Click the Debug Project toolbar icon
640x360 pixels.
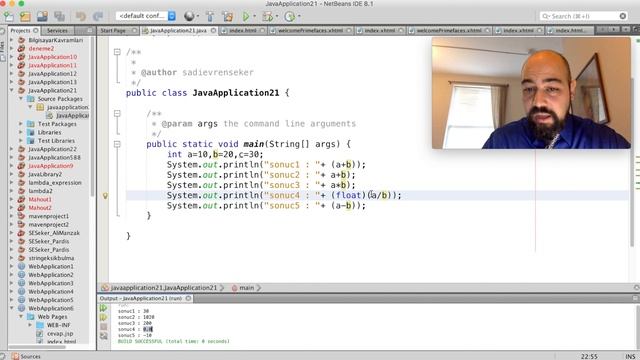click(267, 16)
